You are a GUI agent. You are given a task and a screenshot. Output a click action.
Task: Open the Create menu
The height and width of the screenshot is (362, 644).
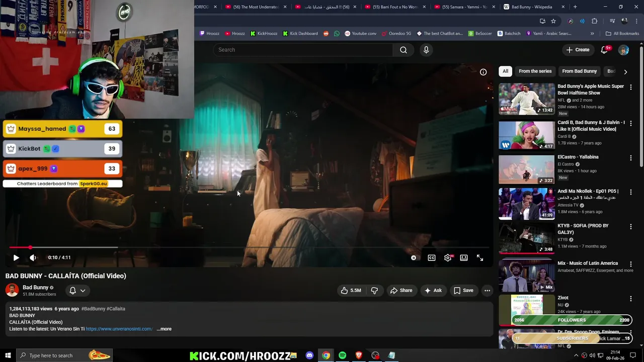(578, 50)
